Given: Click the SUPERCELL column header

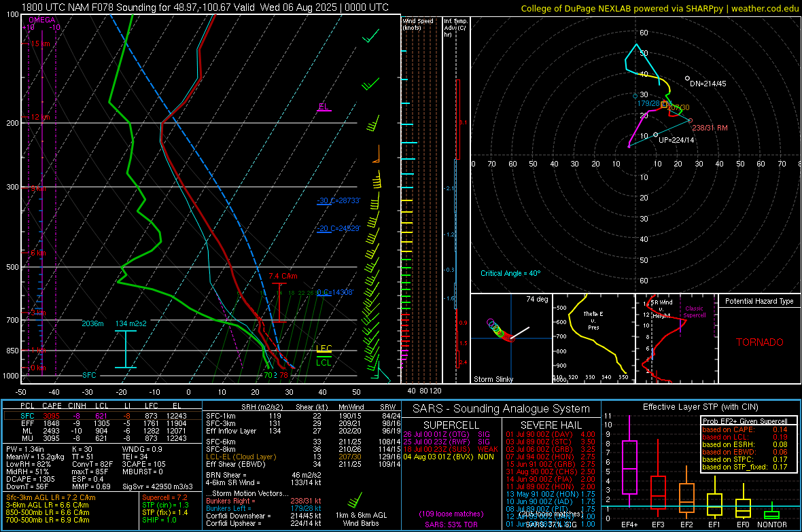Looking at the screenshot, I should [x=451, y=425].
